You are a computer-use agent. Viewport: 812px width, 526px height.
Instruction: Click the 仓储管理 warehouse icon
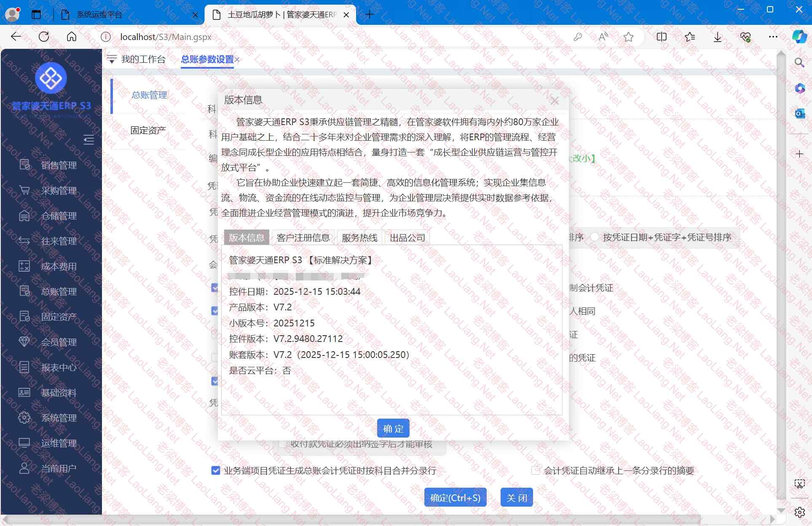click(24, 216)
